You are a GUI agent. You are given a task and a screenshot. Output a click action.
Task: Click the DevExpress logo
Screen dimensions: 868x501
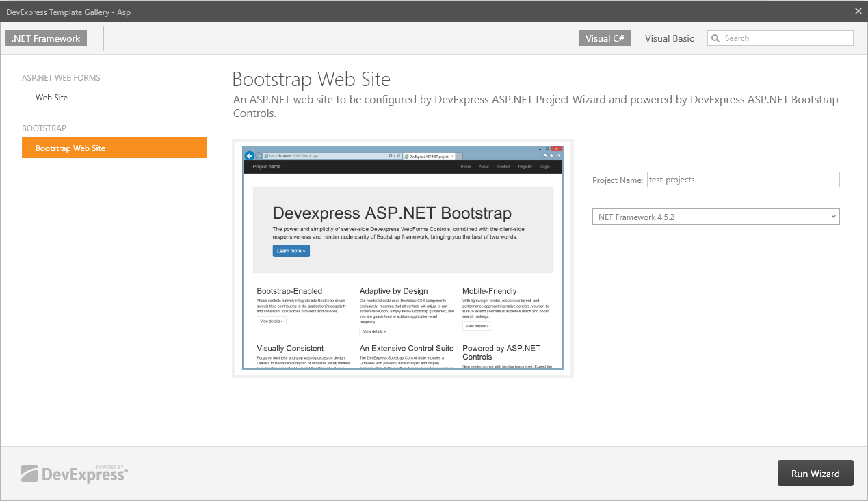click(x=75, y=473)
